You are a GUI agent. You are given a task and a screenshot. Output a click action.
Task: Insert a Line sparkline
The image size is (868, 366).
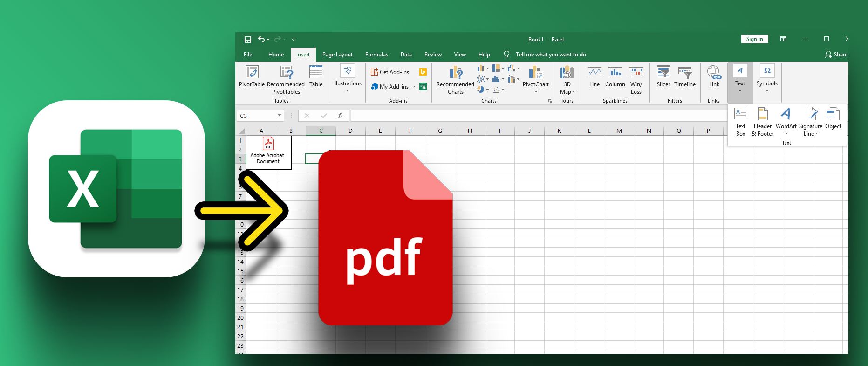[x=595, y=76]
